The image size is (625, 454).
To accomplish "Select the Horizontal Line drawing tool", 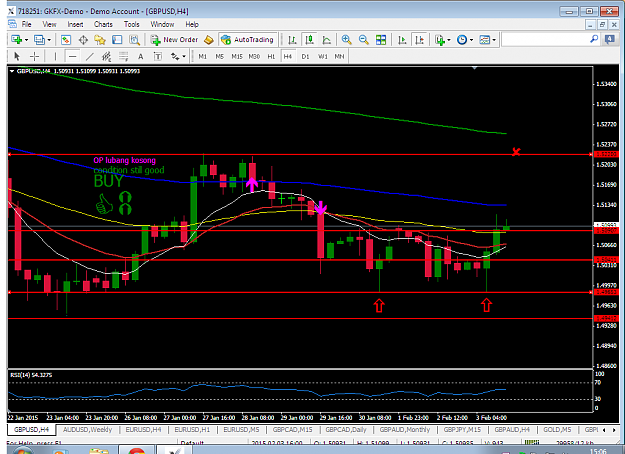I will [x=72, y=57].
